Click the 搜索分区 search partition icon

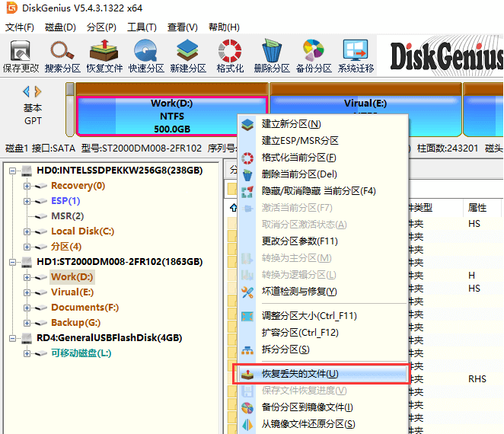pyautogui.click(x=62, y=56)
